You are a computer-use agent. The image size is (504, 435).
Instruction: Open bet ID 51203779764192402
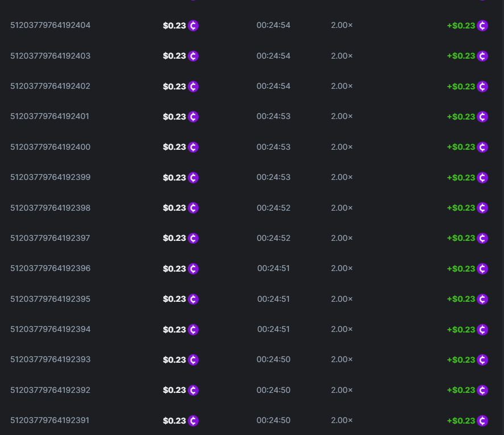click(50, 86)
